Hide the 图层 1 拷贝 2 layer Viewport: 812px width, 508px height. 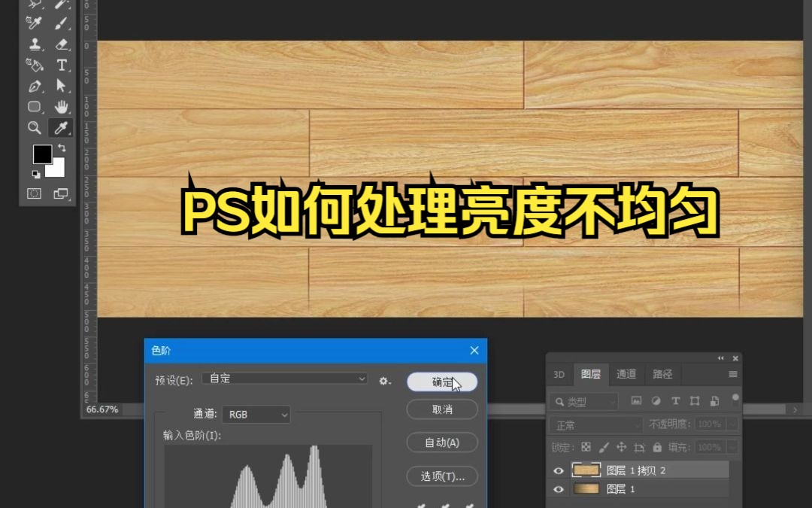click(557, 470)
